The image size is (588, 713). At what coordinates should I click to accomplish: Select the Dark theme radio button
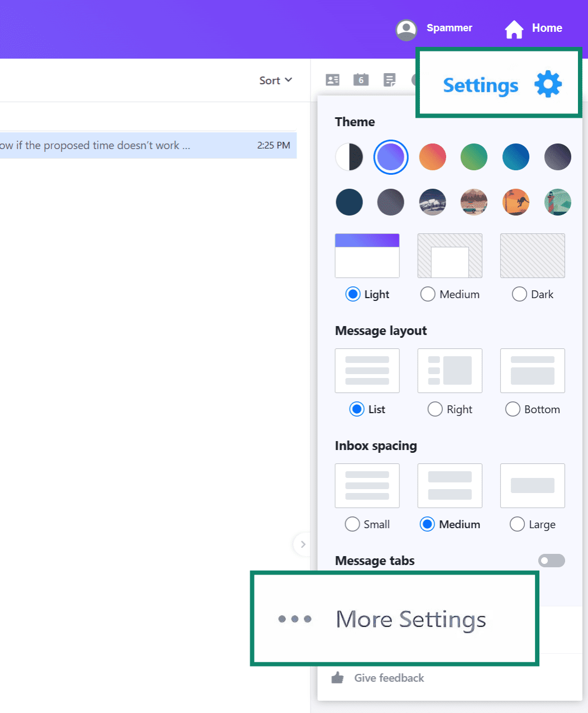(x=519, y=294)
